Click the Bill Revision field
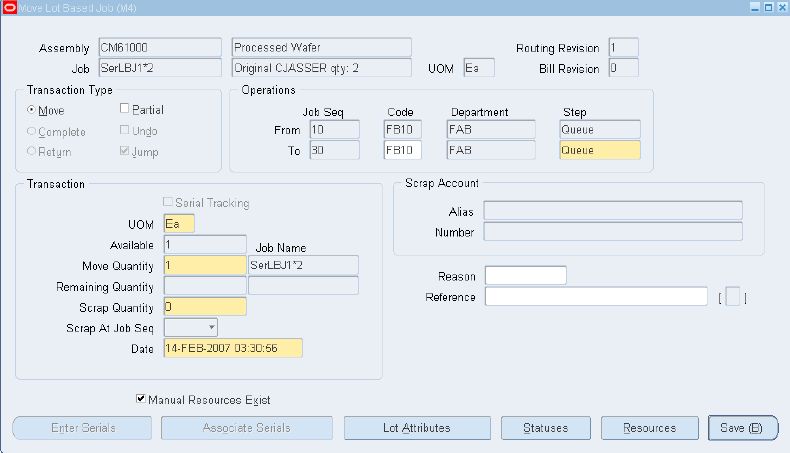 (624, 68)
